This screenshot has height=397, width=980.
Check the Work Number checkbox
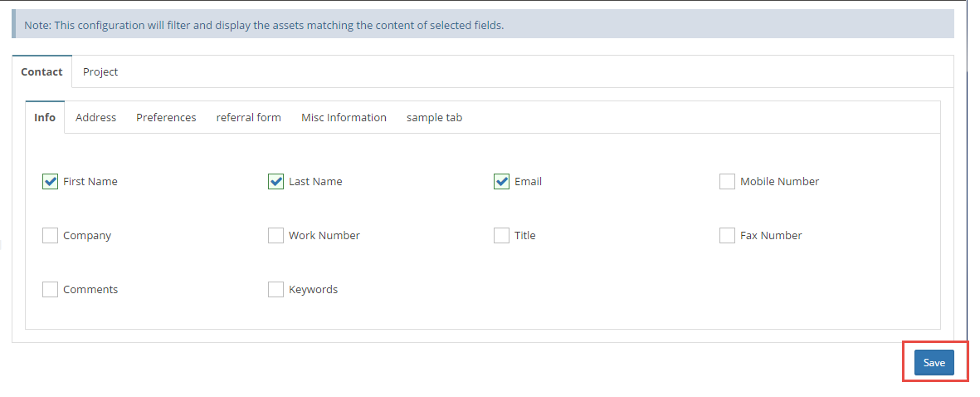[x=275, y=236]
